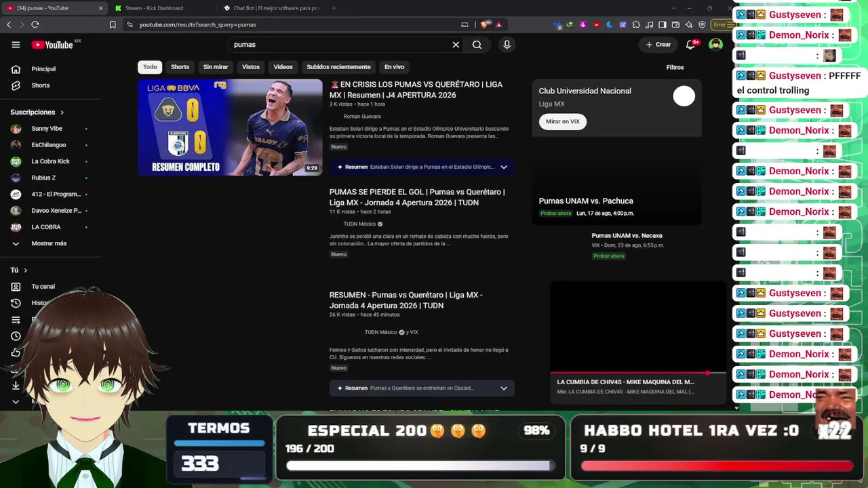
Task: Start voice search with the microphone
Action: point(507,45)
